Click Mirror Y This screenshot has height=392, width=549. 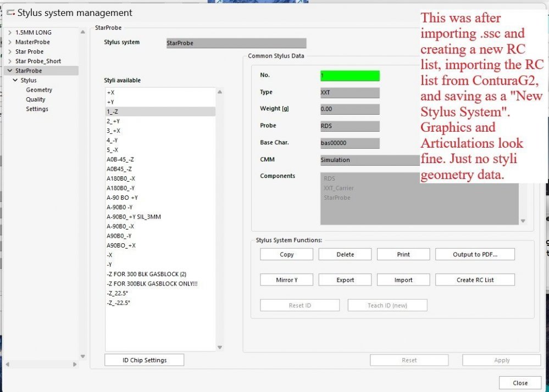pyautogui.click(x=286, y=279)
